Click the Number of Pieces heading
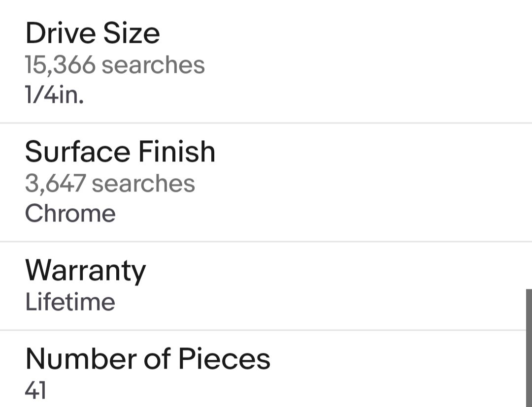Image resolution: width=532 pixels, height=407 pixels. (x=148, y=359)
